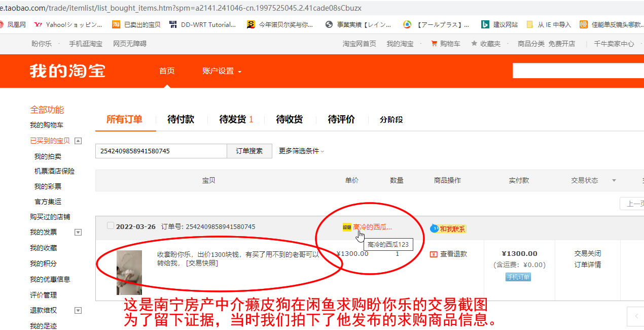Screen dimensions: 644x330
Task: Open the 收套盼你乐 item title link
Action: pos(238,258)
